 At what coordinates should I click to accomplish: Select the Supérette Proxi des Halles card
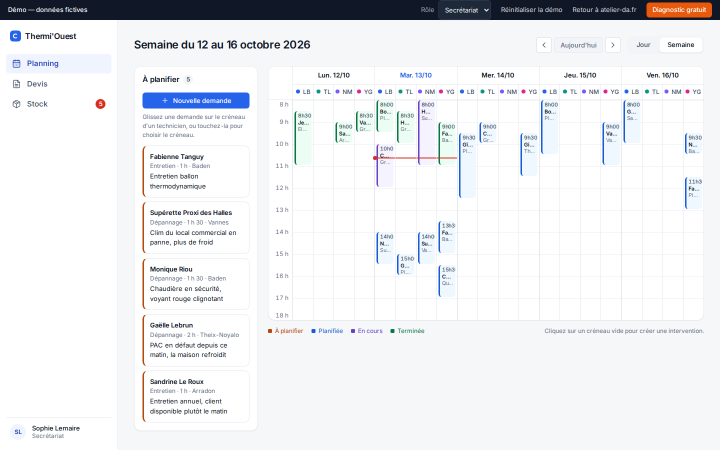(x=196, y=228)
